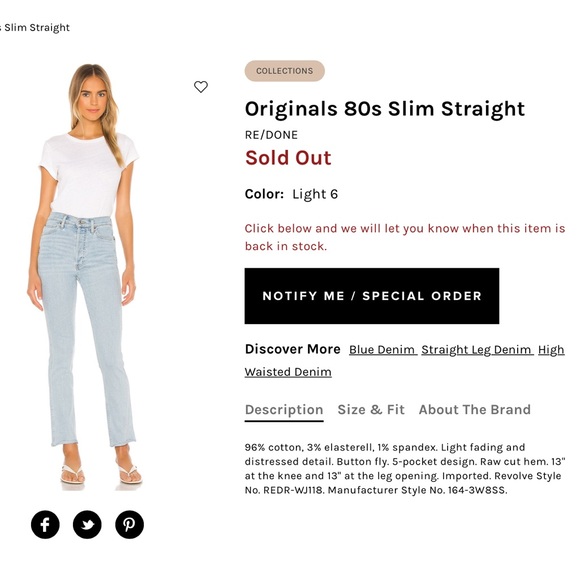Image resolution: width=580 pixels, height=580 pixels.
Task: Share product on Twitter
Action: (x=87, y=525)
